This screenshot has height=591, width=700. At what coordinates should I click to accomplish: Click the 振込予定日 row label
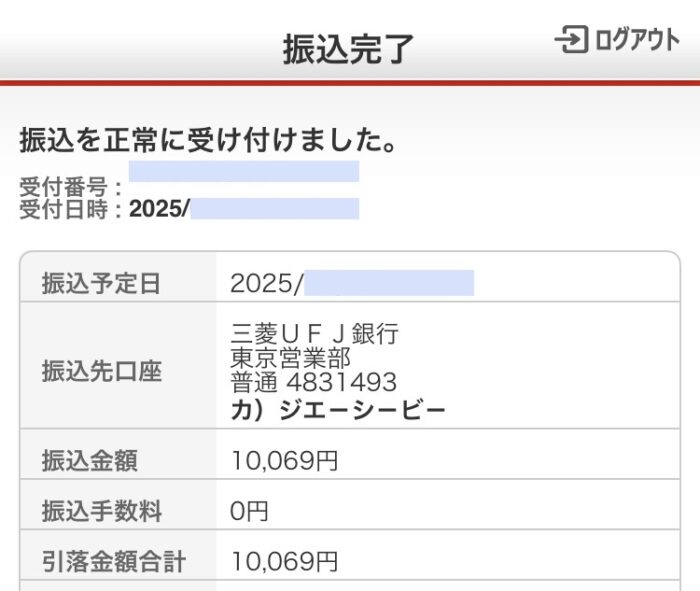pyautogui.click(x=101, y=283)
